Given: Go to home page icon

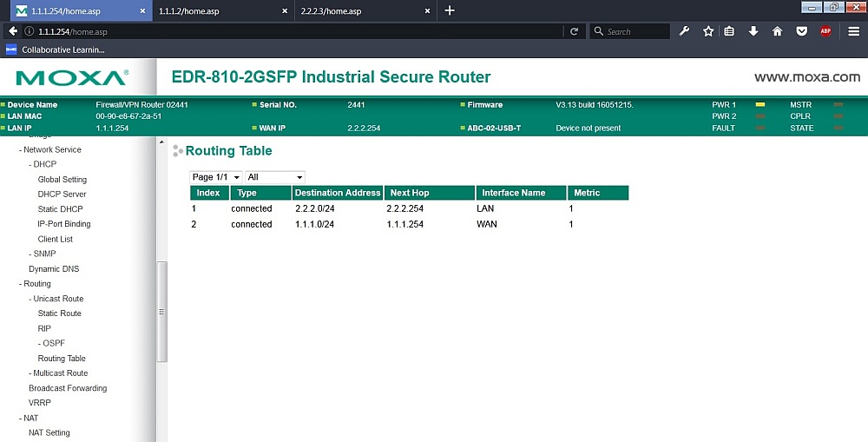Looking at the screenshot, I should tap(777, 31).
